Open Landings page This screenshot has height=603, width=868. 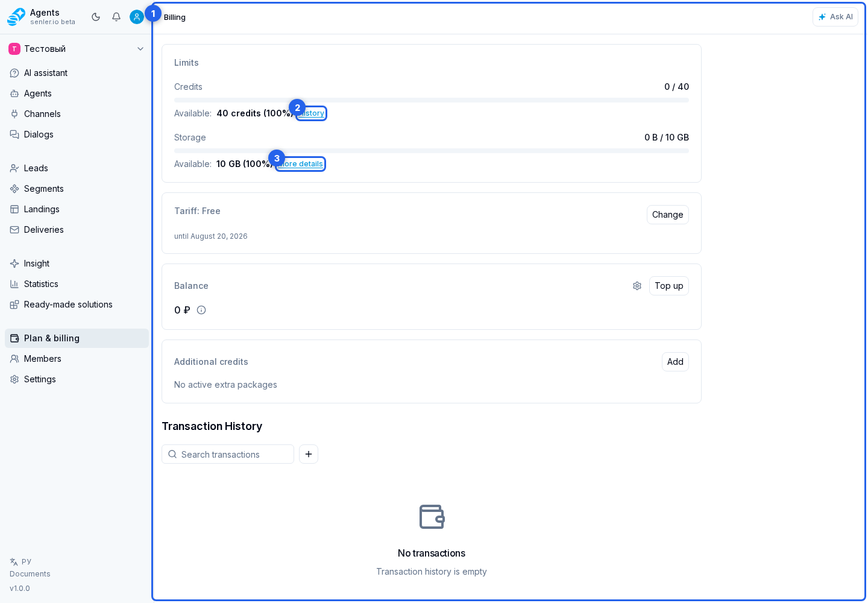77,209
